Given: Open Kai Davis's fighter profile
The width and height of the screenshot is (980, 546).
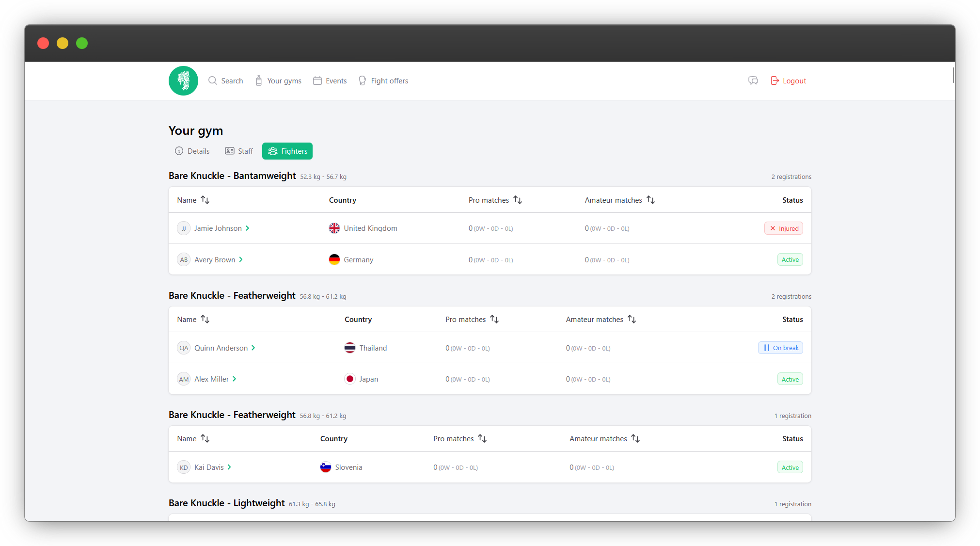Looking at the screenshot, I should pyautogui.click(x=213, y=467).
